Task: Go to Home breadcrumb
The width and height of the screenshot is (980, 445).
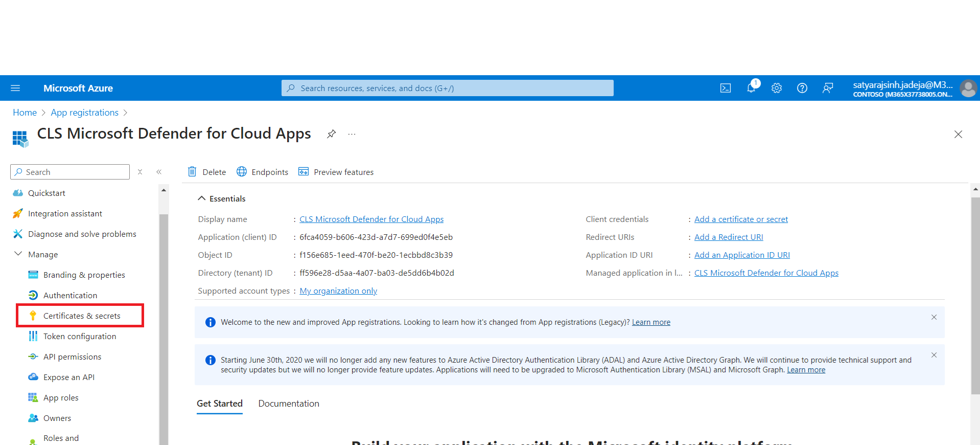Action: tap(25, 113)
